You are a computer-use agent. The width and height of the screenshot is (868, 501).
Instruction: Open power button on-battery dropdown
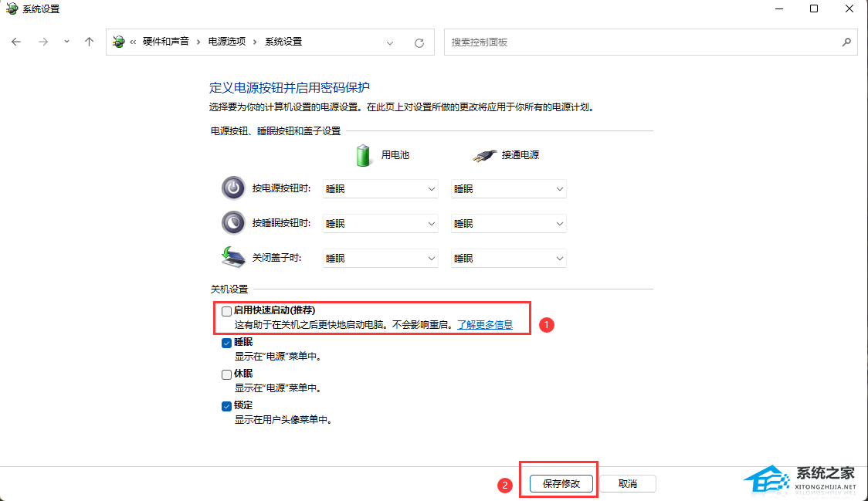tap(380, 189)
